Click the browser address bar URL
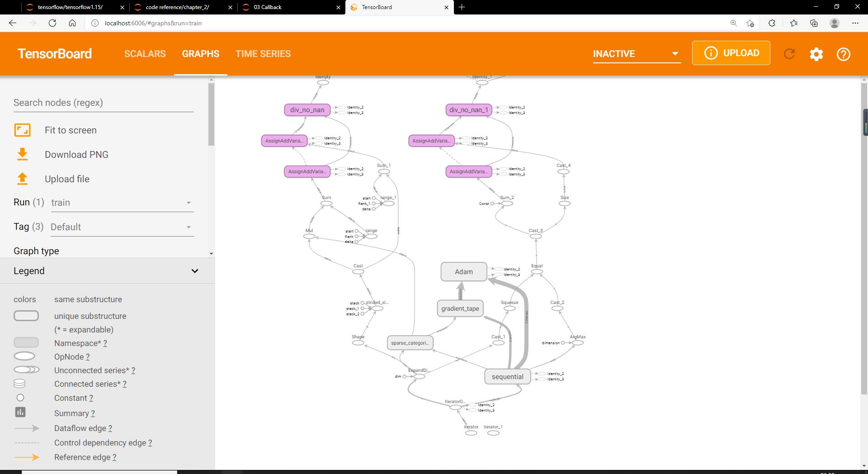This screenshot has width=868, height=474. click(153, 23)
